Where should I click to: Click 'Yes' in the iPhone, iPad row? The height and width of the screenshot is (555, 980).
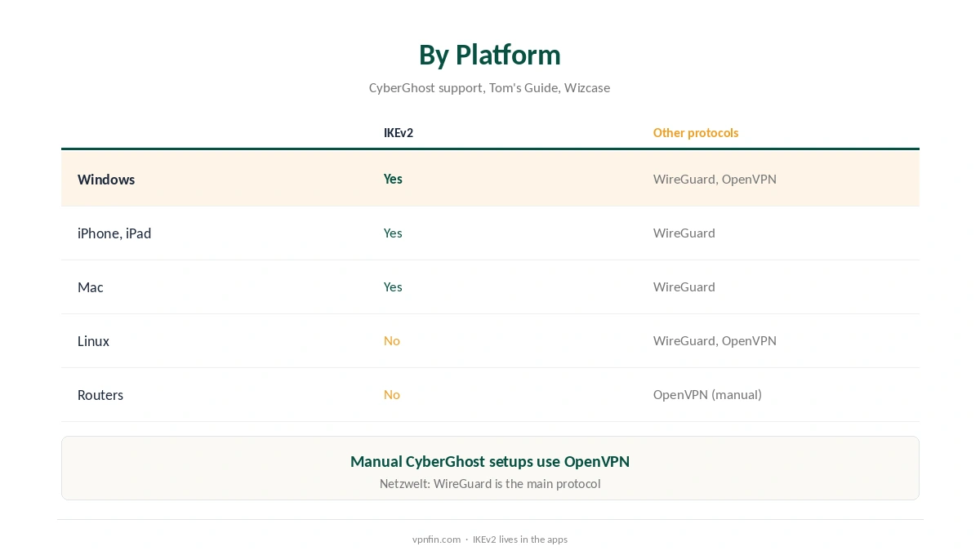[x=393, y=233]
